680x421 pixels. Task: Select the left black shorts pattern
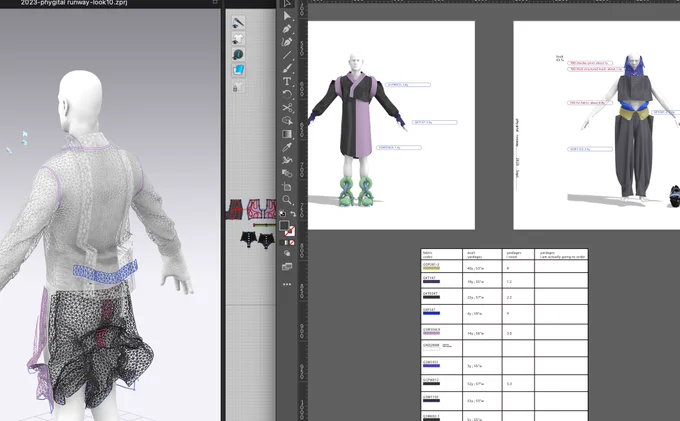(248, 239)
